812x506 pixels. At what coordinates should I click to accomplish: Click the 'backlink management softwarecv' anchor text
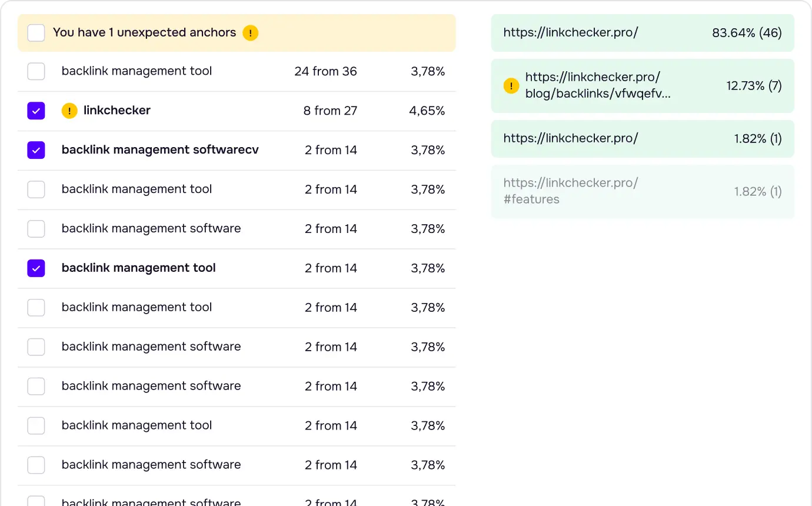[160, 149]
